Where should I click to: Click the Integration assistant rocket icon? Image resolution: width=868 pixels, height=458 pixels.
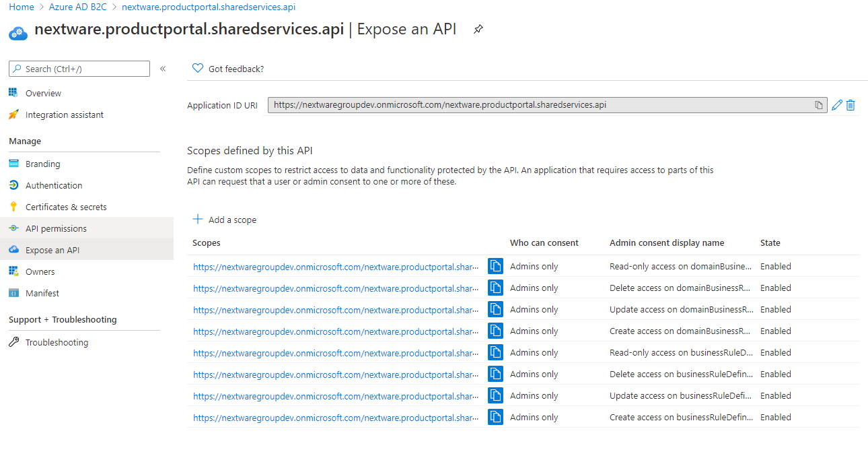point(13,115)
